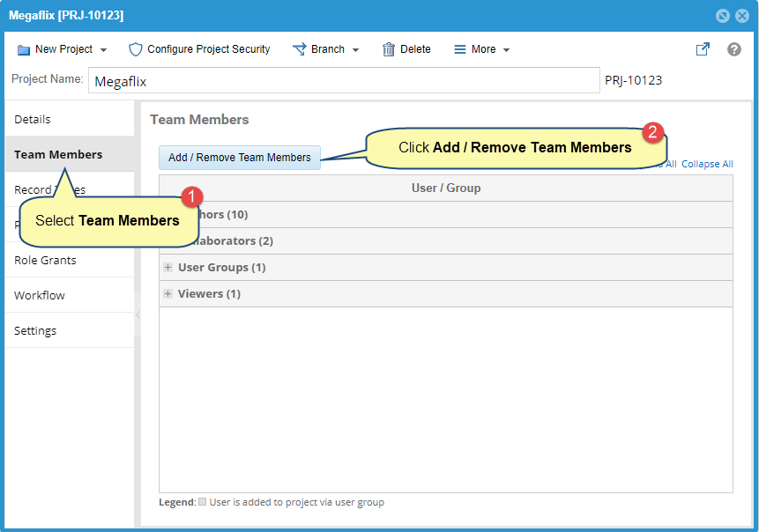759x532 pixels.
Task: Expand the Viewers (1) row
Action: 168,293
